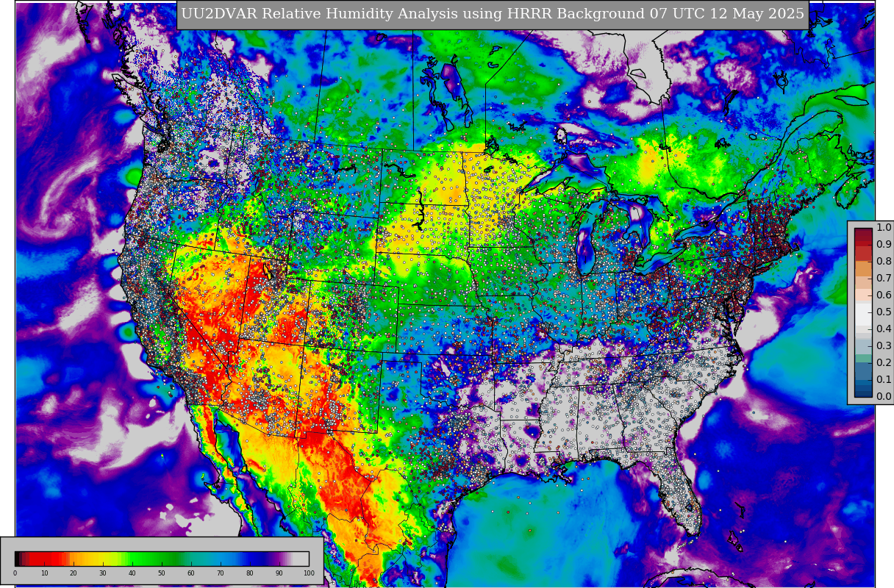The height and width of the screenshot is (588, 894).
Task: Click the 10 tick label on humidity colorbar
Action: click(x=44, y=573)
